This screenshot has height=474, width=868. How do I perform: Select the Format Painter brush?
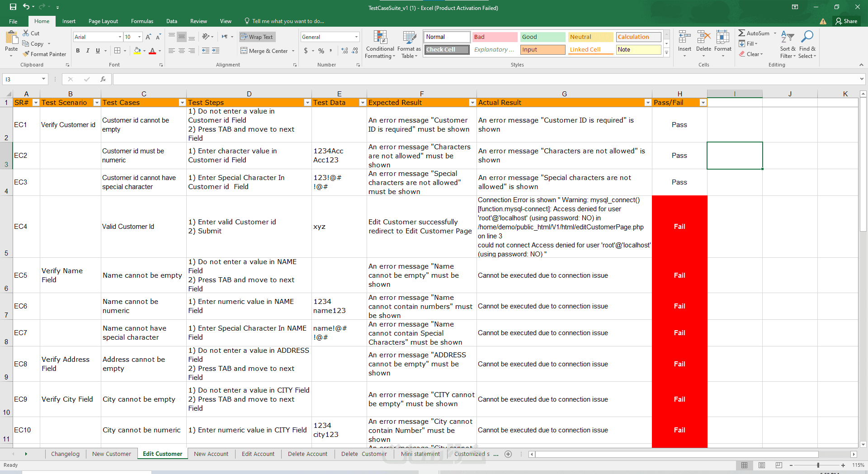tap(44, 54)
